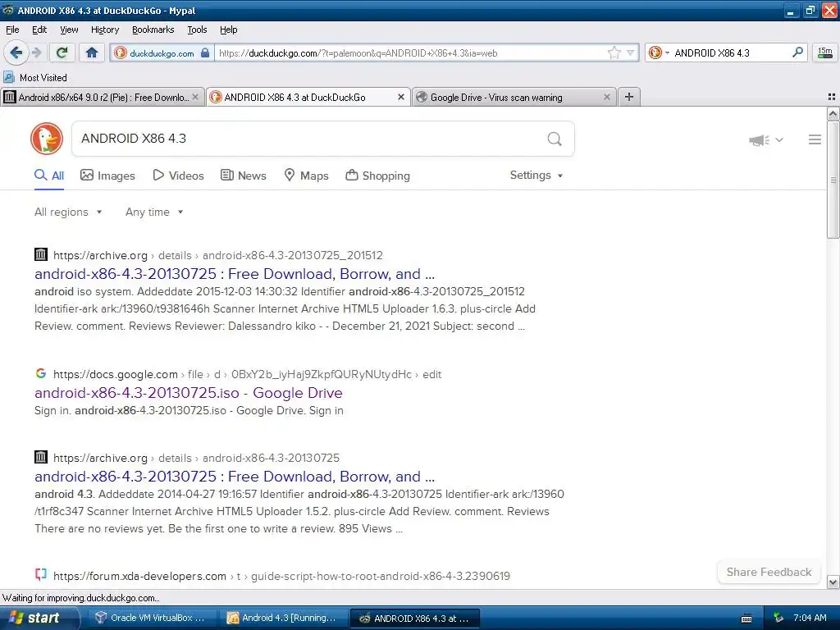840x630 pixels.
Task: Click the search bar magnifier icon
Action: point(797,52)
